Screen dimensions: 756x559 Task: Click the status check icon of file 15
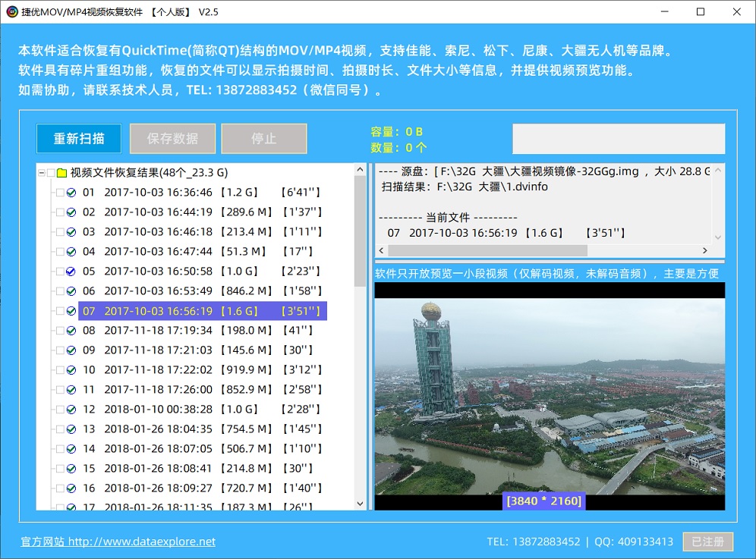(x=71, y=469)
